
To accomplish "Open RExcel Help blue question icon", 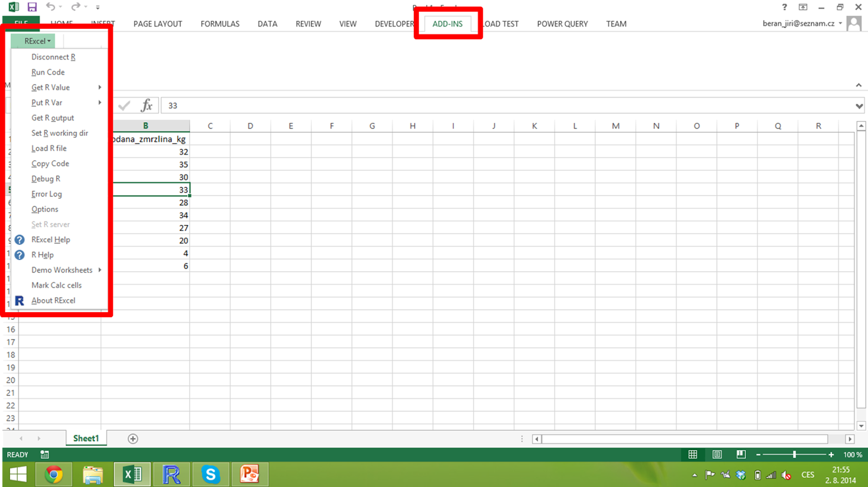I will pyautogui.click(x=20, y=239).
